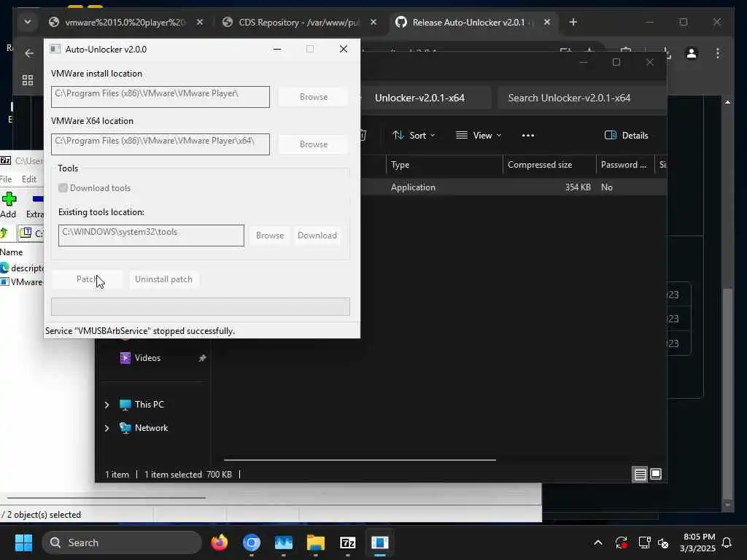This screenshot has height=560, width=747.
Task: Open 7-Zip from taskbar
Action: click(x=348, y=542)
